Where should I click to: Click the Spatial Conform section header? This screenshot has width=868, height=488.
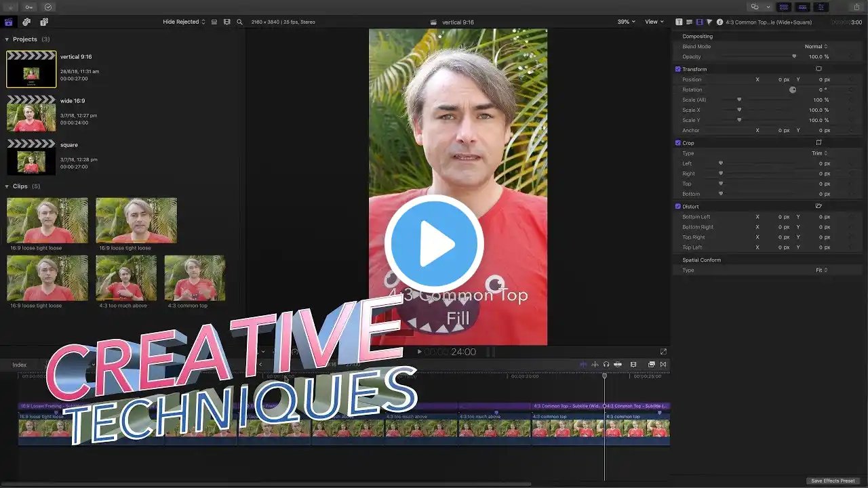click(701, 260)
